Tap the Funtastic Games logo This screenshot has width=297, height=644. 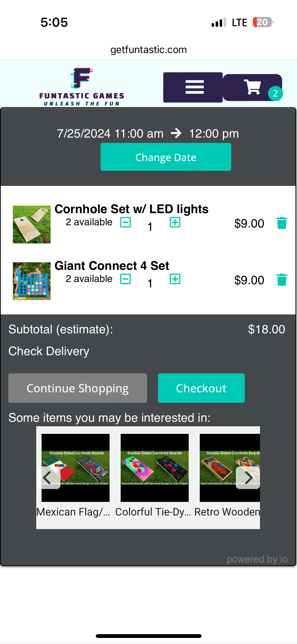pyautogui.click(x=82, y=87)
